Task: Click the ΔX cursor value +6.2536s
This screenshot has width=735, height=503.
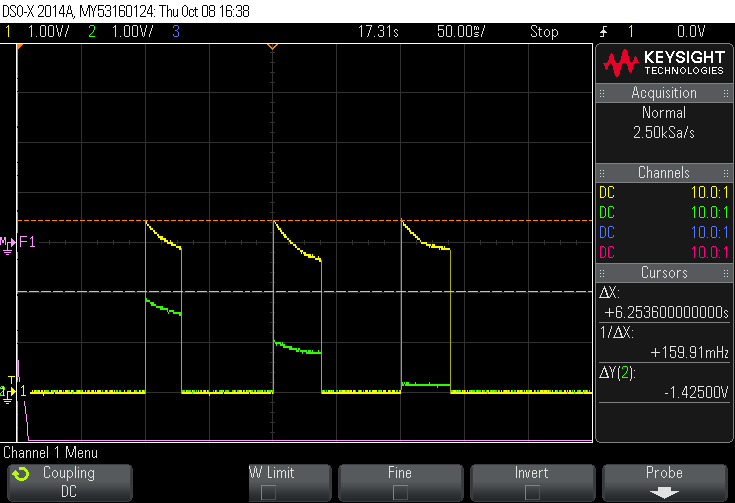Action: pyautogui.click(x=667, y=312)
